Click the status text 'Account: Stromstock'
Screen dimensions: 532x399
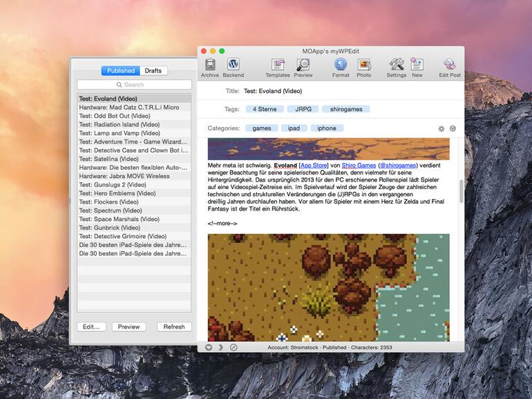293,347
